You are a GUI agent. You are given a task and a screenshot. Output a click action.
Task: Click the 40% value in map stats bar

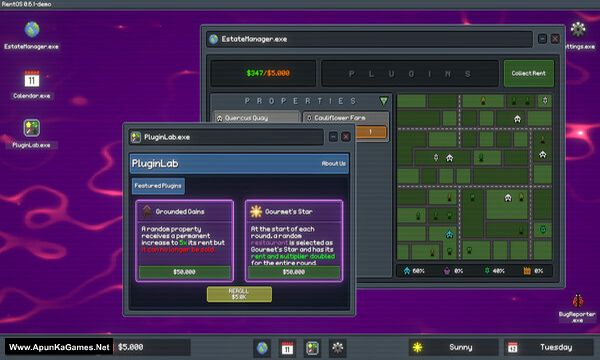tap(498, 271)
